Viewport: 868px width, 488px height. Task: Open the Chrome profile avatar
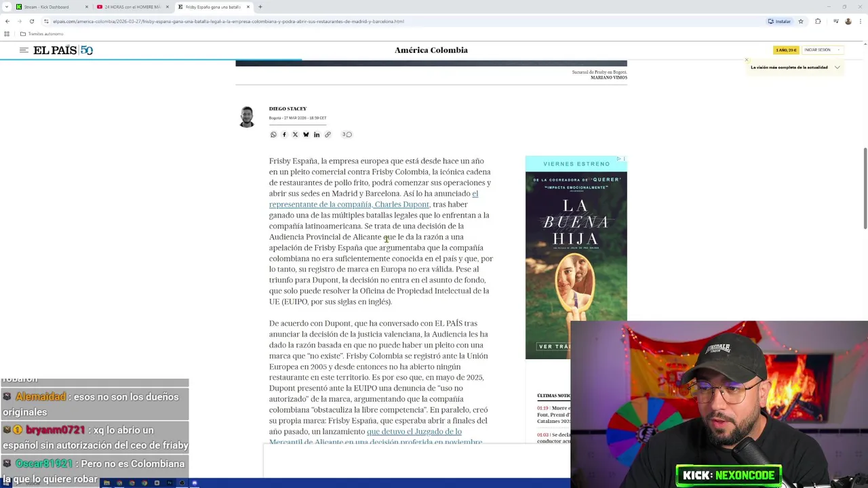848,21
